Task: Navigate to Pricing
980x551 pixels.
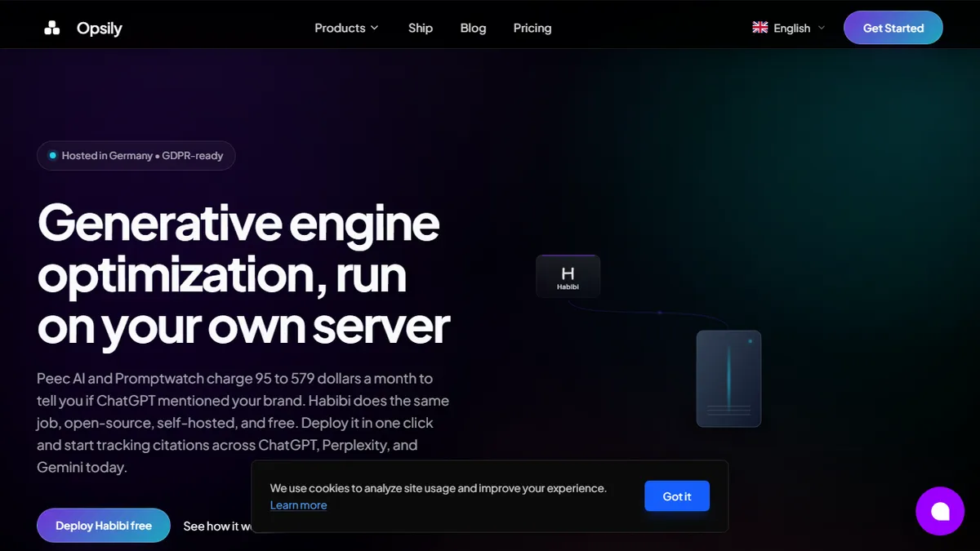Action: click(x=532, y=28)
